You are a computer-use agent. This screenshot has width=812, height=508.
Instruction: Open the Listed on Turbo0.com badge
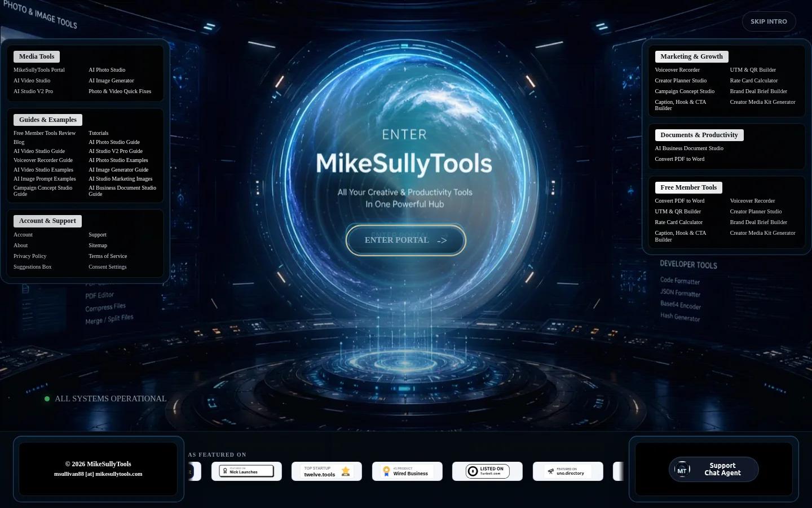[487, 471]
